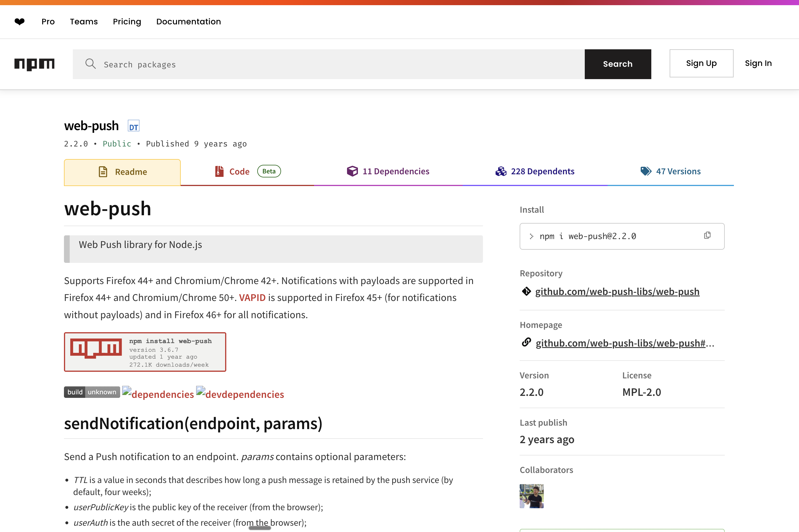799x532 pixels.
Task: Click the Search button
Action: coord(617,64)
